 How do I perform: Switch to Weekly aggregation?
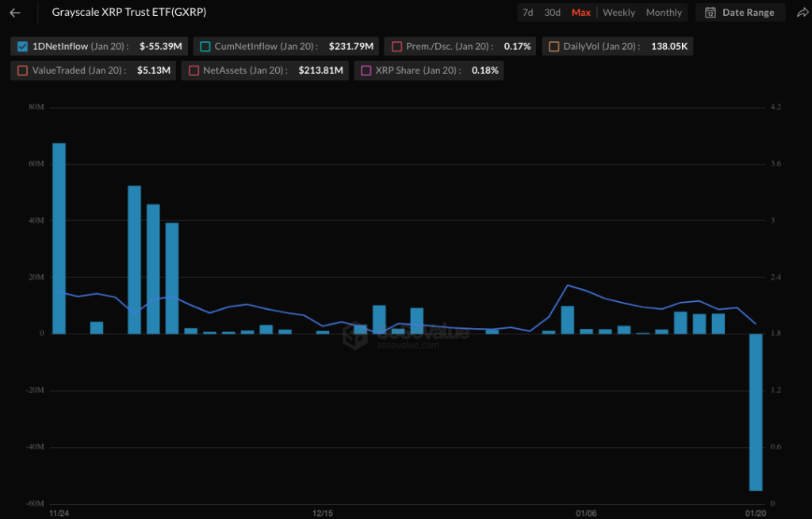click(619, 13)
